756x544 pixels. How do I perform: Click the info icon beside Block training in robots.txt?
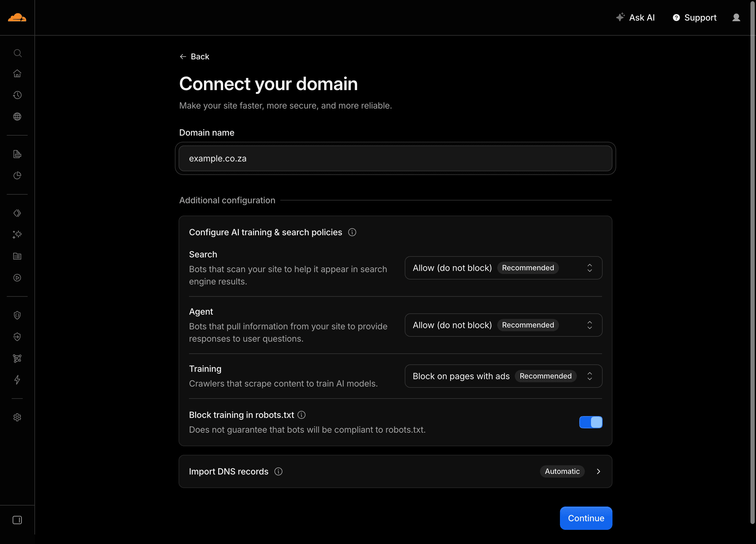pos(301,415)
